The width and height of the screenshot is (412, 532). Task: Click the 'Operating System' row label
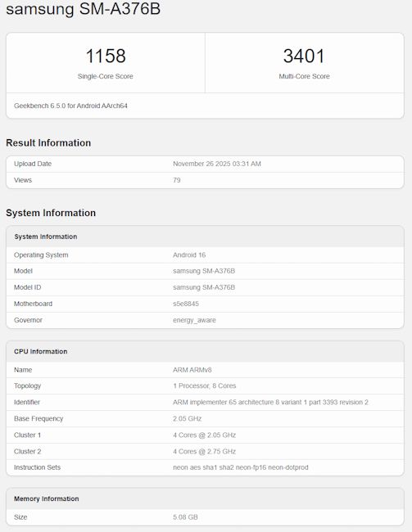click(x=41, y=255)
